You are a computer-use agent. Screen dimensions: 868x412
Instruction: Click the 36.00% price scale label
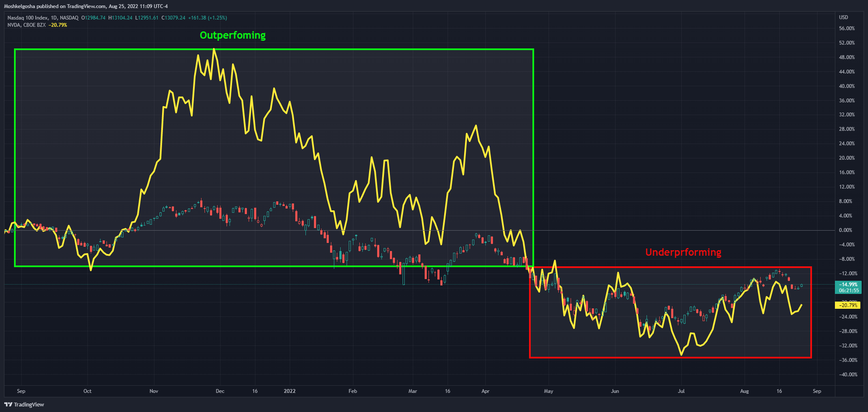847,101
